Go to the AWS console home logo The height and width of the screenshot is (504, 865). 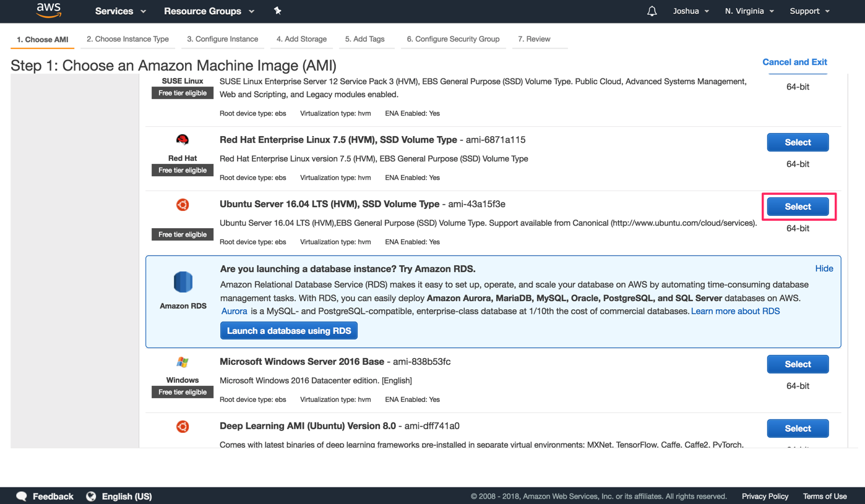(x=48, y=11)
